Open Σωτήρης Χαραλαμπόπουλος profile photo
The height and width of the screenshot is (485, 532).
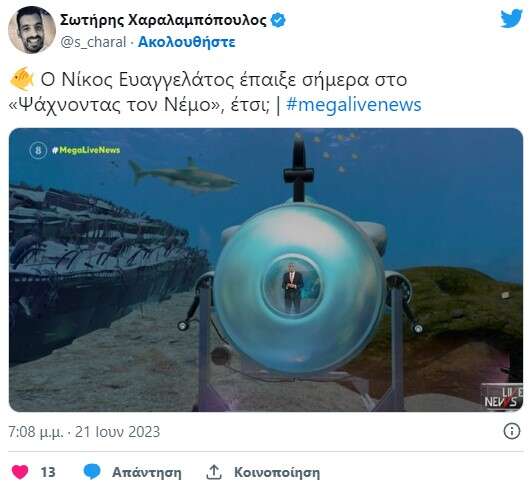[x=32, y=30]
